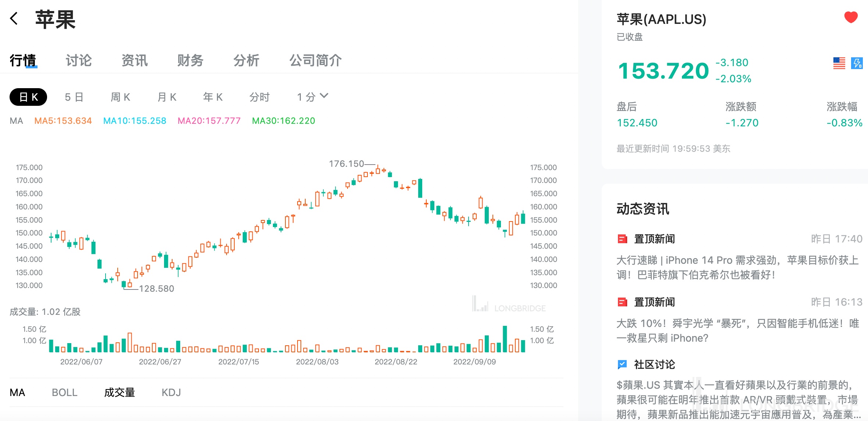
Task: Select the 分时 chart view
Action: pyautogui.click(x=260, y=97)
